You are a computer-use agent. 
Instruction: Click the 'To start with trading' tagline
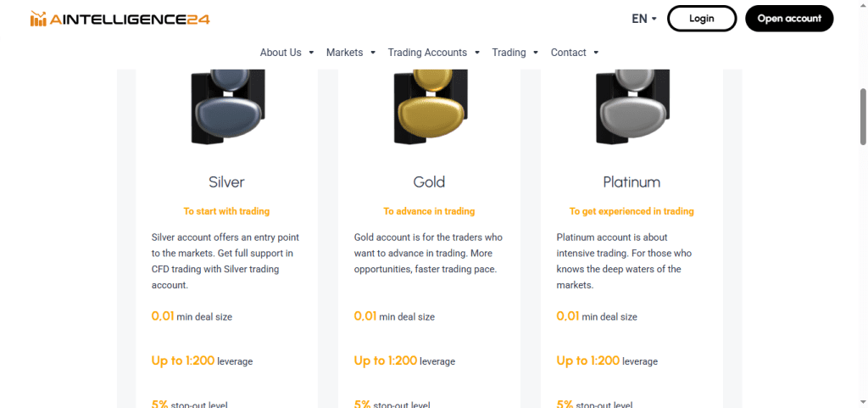coord(226,211)
